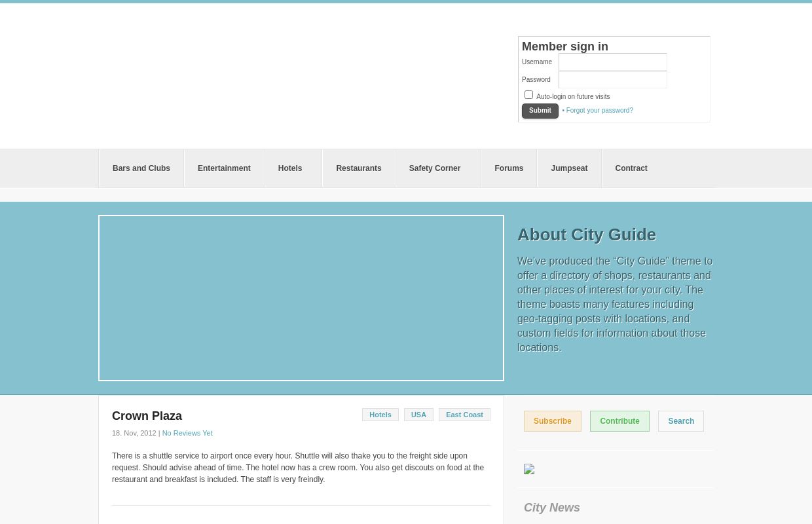
Task: Switch to the Contribute tab
Action: pyautogui.click(x=619, y=421)
